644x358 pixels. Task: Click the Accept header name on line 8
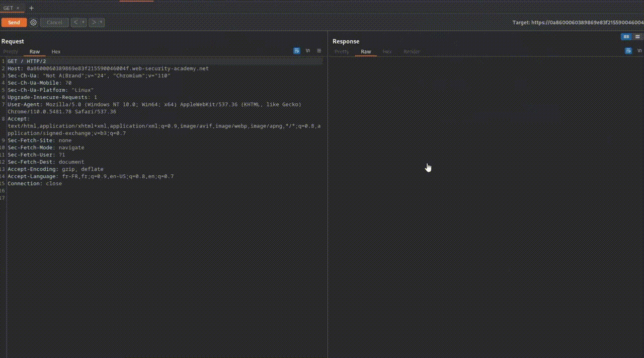[19, 119]
